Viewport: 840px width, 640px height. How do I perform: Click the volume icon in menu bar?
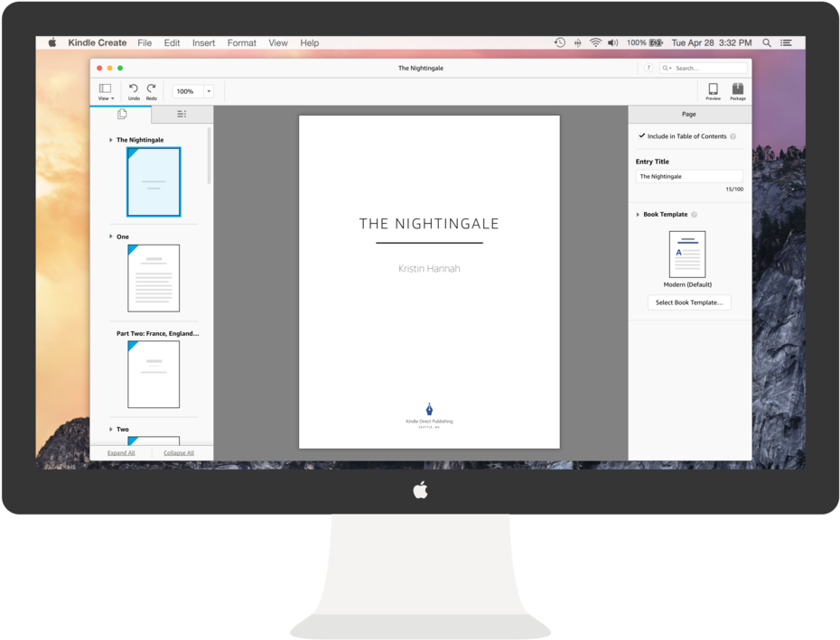click(x=613, y=42)
